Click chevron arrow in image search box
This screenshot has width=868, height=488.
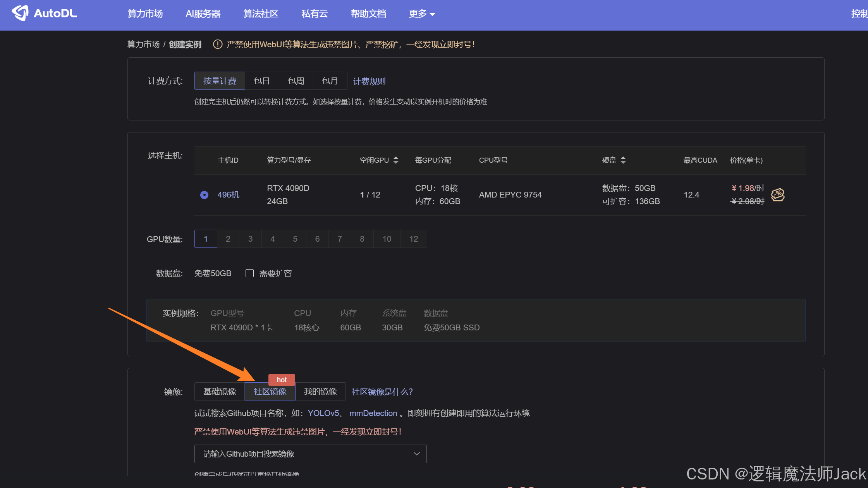417,454
